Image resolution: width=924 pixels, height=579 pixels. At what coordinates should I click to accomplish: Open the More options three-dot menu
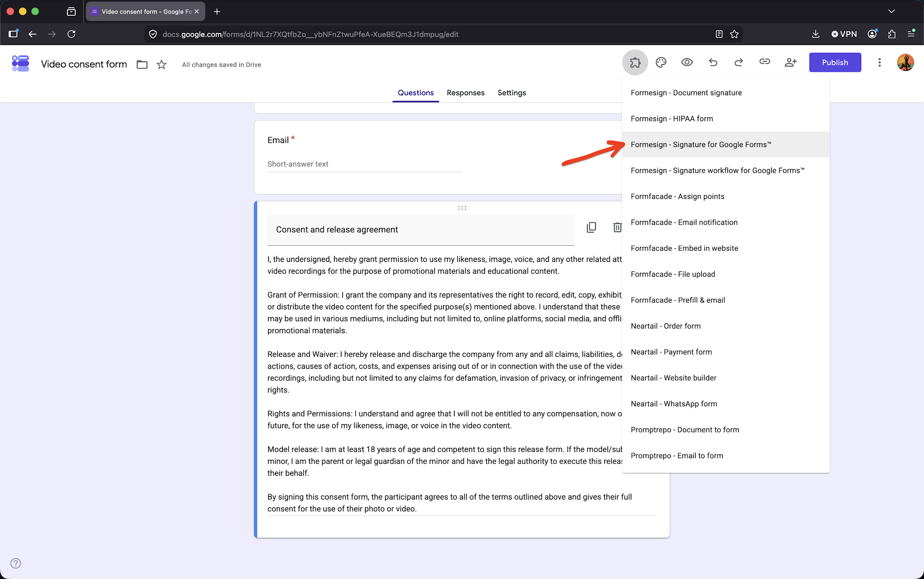(x=879, y=62)
